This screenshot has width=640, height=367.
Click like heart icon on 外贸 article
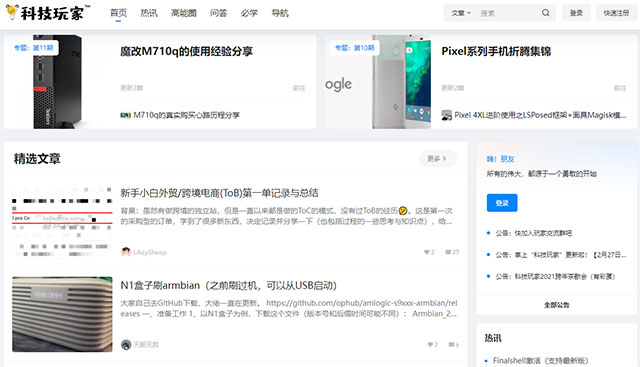click(x=426, y=252)
